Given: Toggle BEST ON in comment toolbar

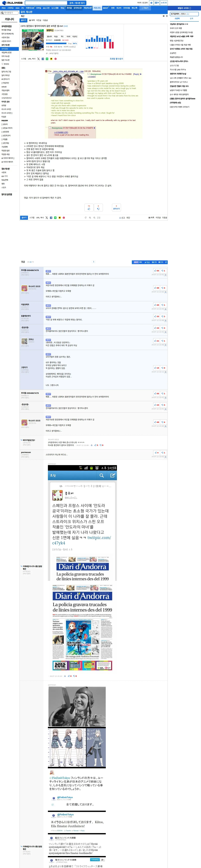Looking at the screenshot, I should (138, 262).
